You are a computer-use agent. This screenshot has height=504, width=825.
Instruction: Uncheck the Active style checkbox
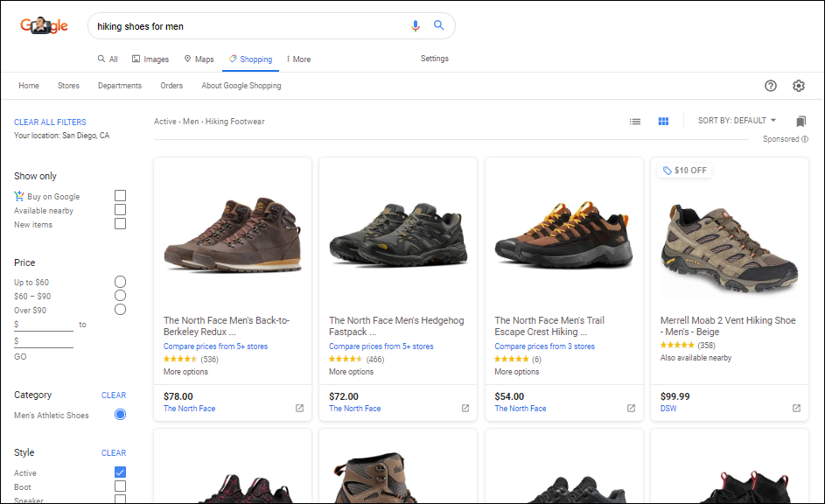tap(120, 472)
